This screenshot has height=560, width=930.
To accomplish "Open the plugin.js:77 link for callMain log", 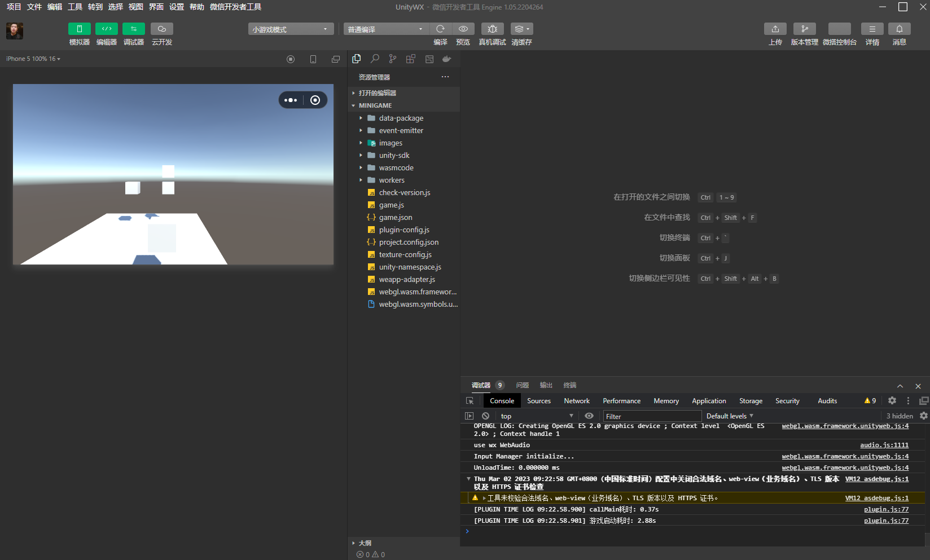I will pos(886,509).
